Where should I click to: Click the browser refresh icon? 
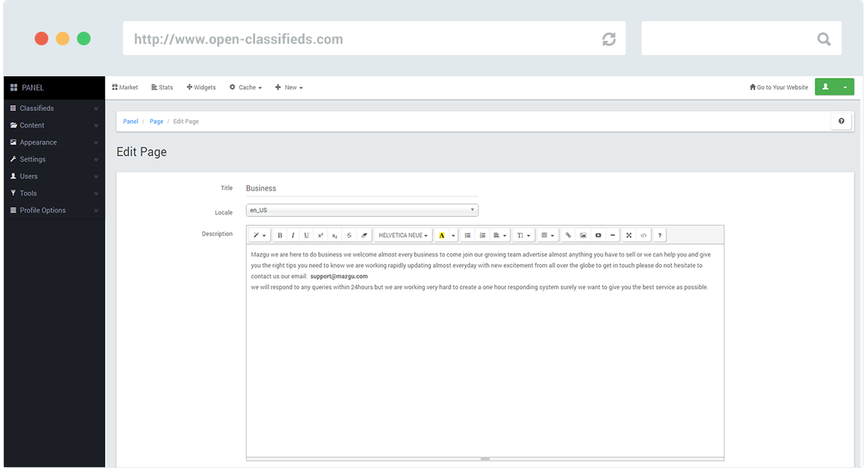609,38
